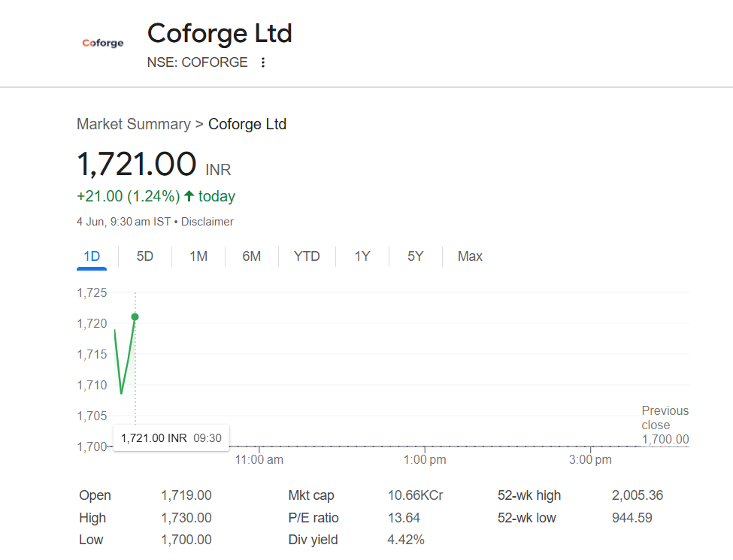Click the Disclaimer link

point(207,222)
